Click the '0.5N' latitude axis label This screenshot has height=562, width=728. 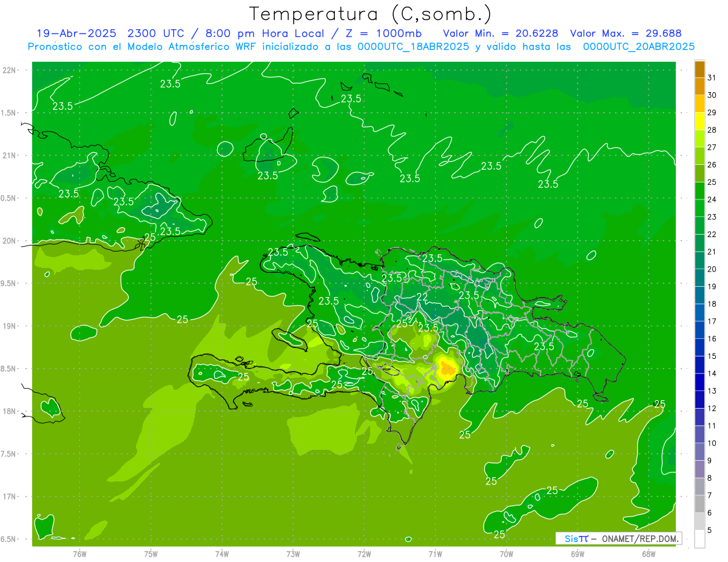[9, 198]
